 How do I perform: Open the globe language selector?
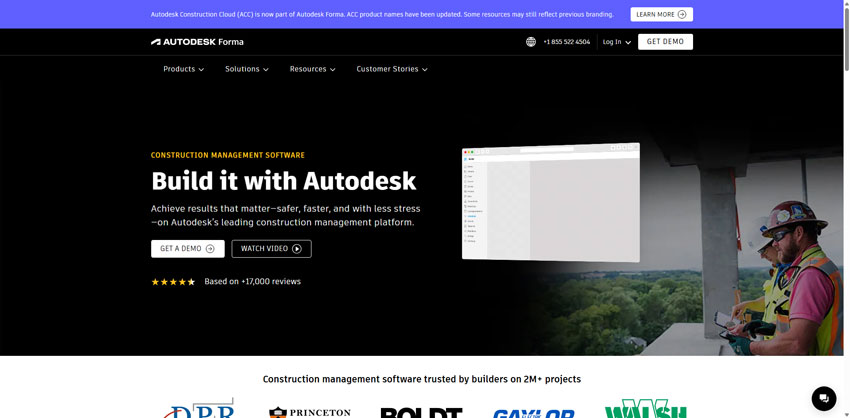pyautogui.click(x=531, y=42)
